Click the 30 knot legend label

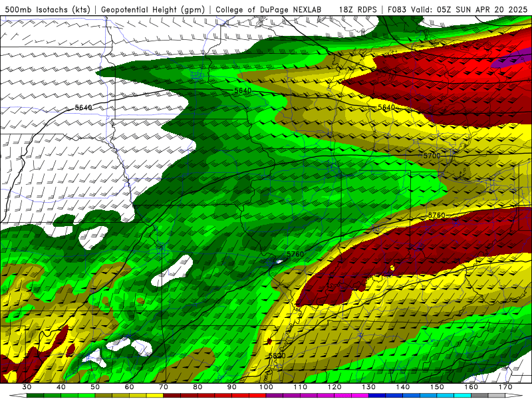coord(27,387)
